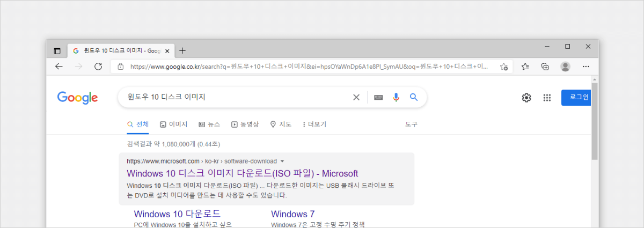The height and width of the screenshot is (228, 644).
Task: Switch to the 동영상 tab
Action: (x=245, y=124)
